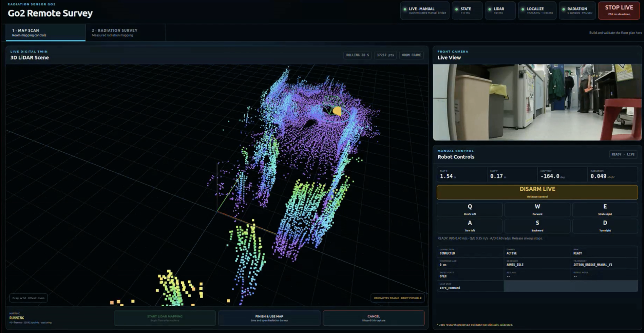Click FINISH & USE MAP
The image size is (644, 333).
(x=269, y=318)
